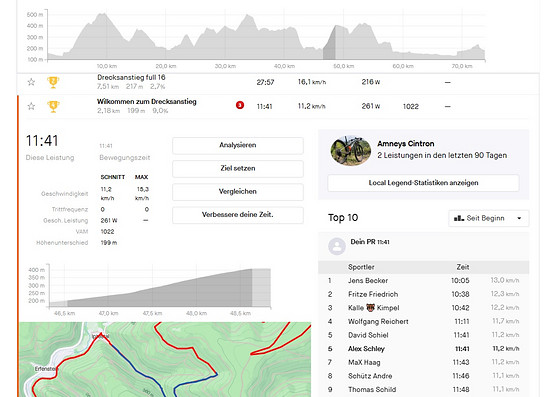Open the Vergleichen option
Viewport: 550px width, 397px height.
coord(238,191)
